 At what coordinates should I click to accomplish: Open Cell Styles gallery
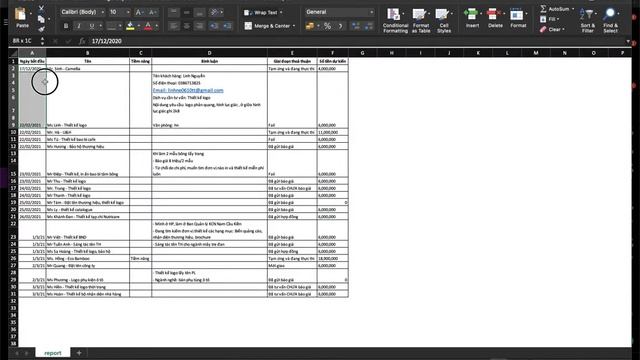pyautogui.click(x=443, y=20)
